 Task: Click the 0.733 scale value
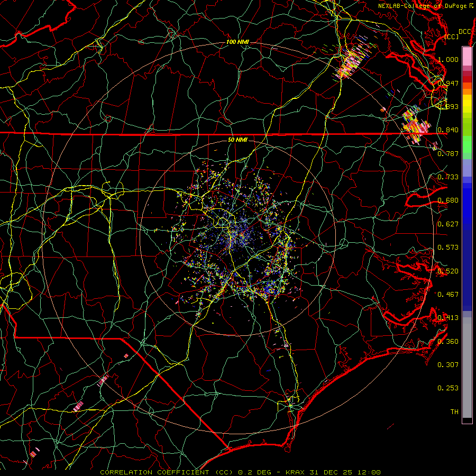(448, 177)
